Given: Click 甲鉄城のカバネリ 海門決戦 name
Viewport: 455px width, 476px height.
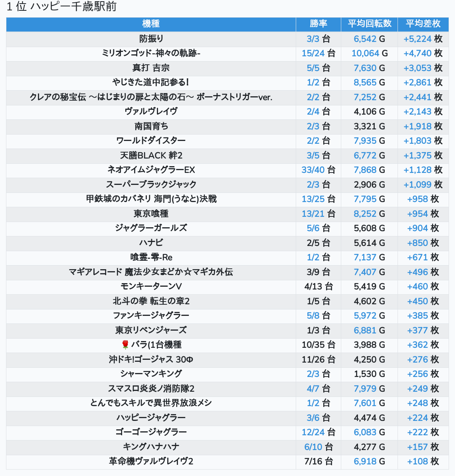Looking at the screenshot, I should click(x=151, y=199).
